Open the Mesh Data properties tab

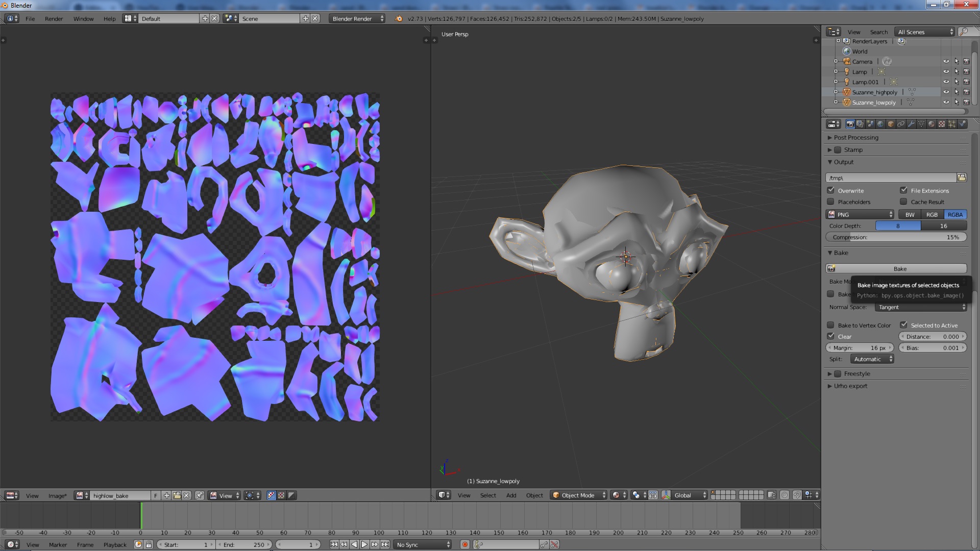point(921,124)
